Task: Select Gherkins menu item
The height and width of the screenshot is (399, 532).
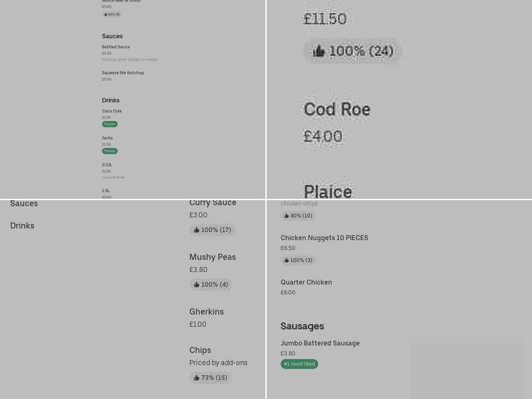Action: tap(206, 312)
